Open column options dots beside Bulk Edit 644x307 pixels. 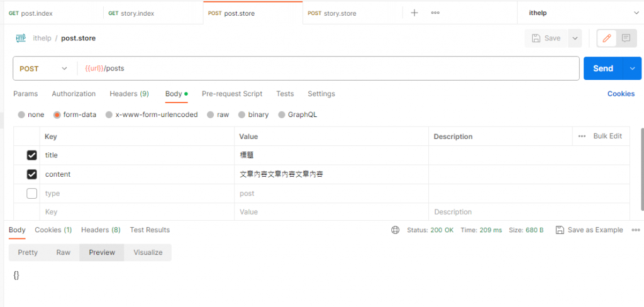coord(582,136)
